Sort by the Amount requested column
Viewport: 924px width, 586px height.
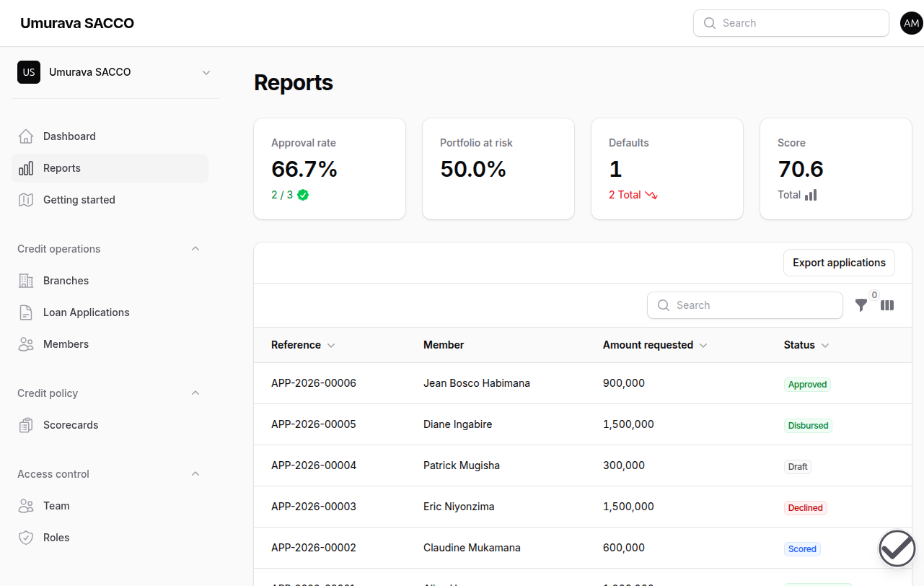[655, 345]
